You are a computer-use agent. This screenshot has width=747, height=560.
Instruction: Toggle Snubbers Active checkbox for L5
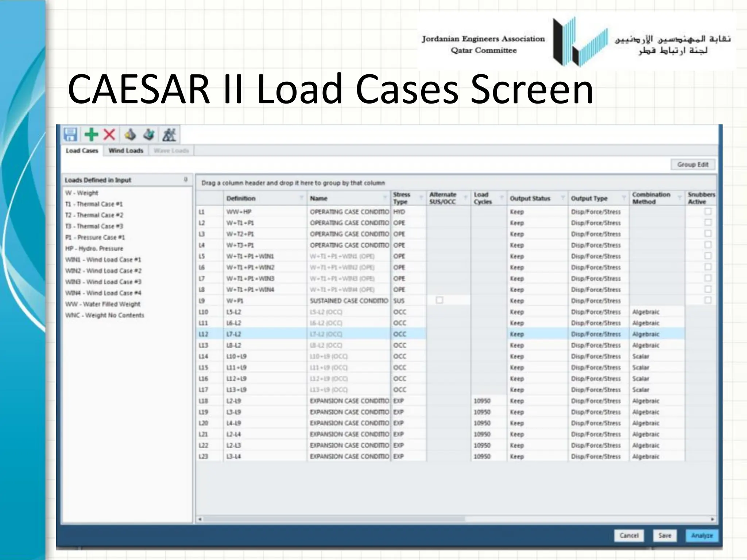coord(708,256)
